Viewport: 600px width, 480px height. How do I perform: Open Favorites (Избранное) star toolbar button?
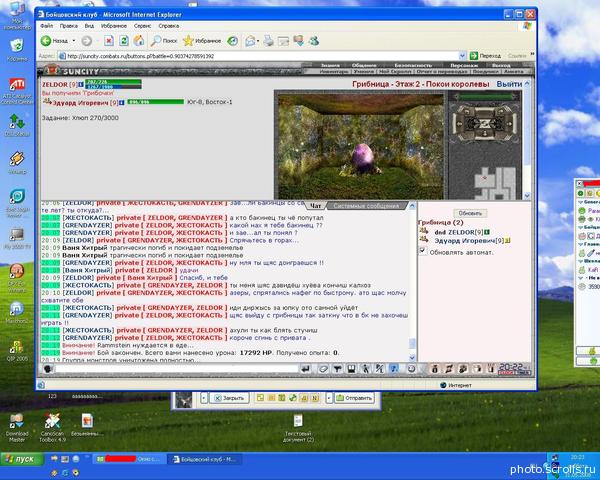(x=202, y=41)
